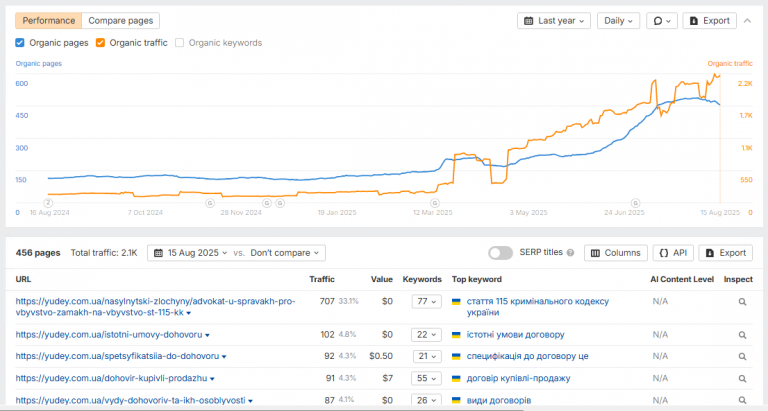Inspect the dohovir-kupivli-prodazhu row magnifier
This screenshot has width=768, height=411.
coord(743,379)
